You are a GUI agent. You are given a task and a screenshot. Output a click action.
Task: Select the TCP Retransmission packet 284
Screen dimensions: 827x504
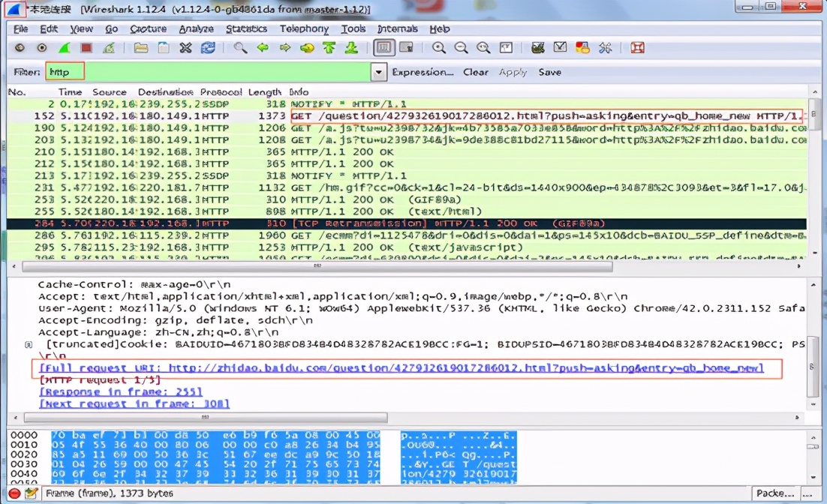point(407,223)
